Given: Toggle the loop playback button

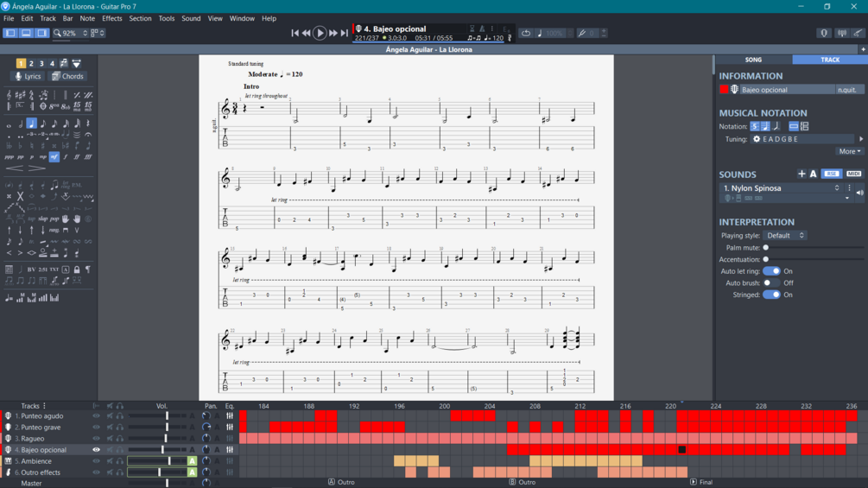Looking at the screenshot, I should [x=525, y=33].
